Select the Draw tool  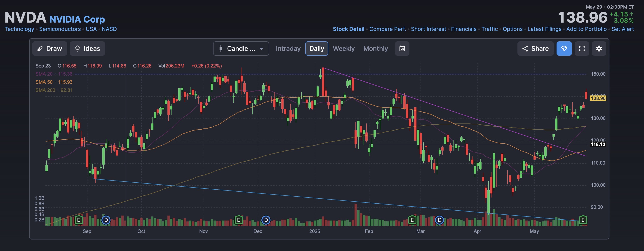pyautogui.click(x=50, y=49)
